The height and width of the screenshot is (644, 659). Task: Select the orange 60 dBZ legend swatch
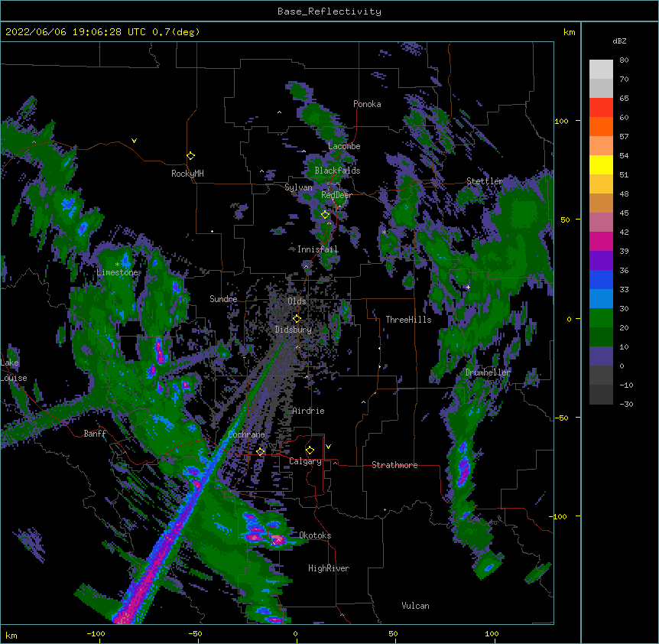[601, 126]
